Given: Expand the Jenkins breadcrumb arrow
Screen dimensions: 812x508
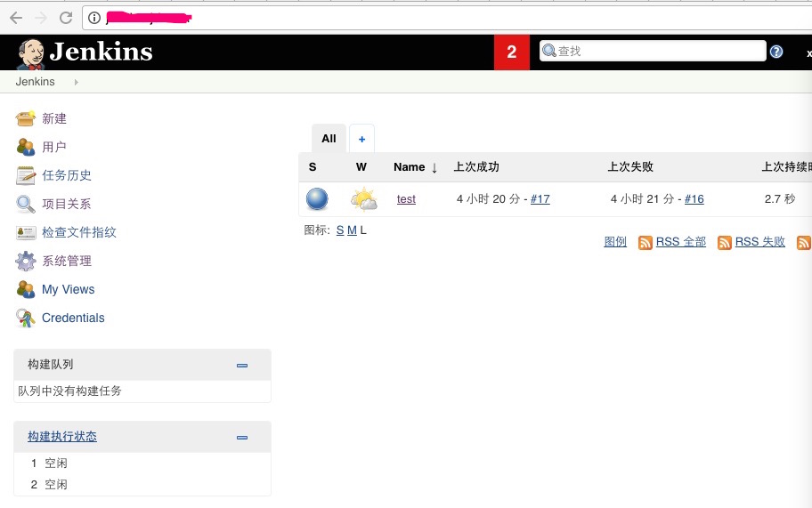Looking at the screenshot, I should (x=77, y=82).
